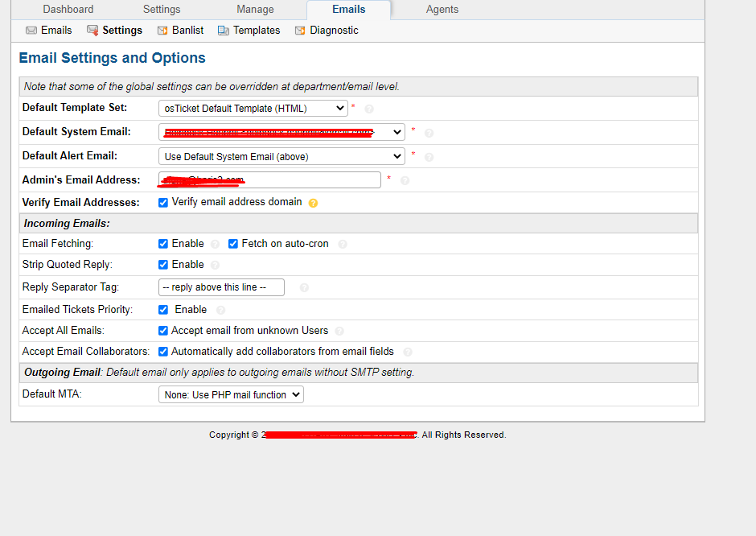
Task: Click the Templates icon in submenu
Action: click(x=222, y=31)
